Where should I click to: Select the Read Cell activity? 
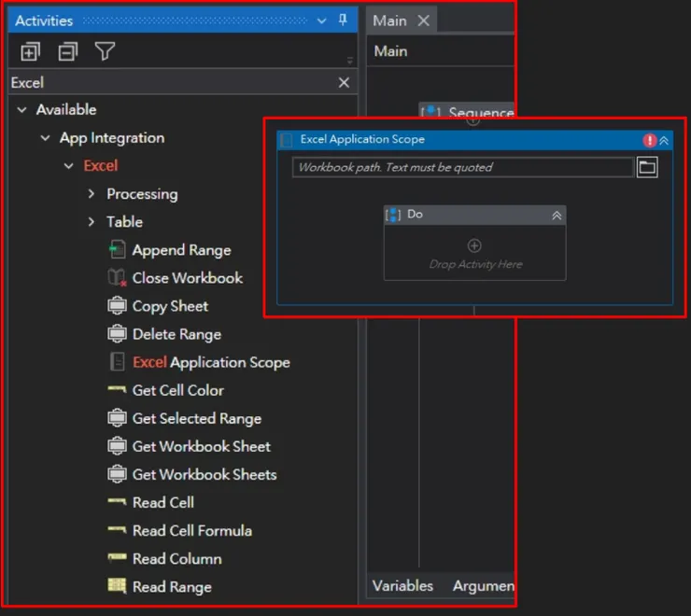tap(163, 502)
